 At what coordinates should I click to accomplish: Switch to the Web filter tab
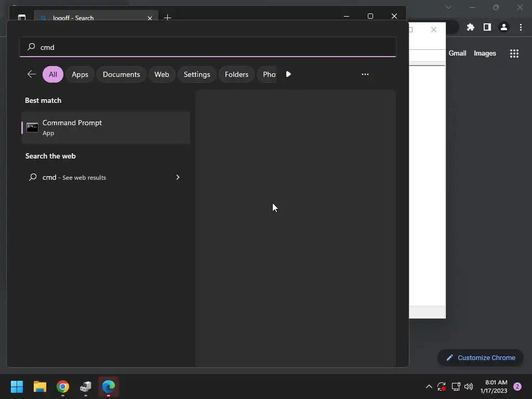(x=162, y=74)
